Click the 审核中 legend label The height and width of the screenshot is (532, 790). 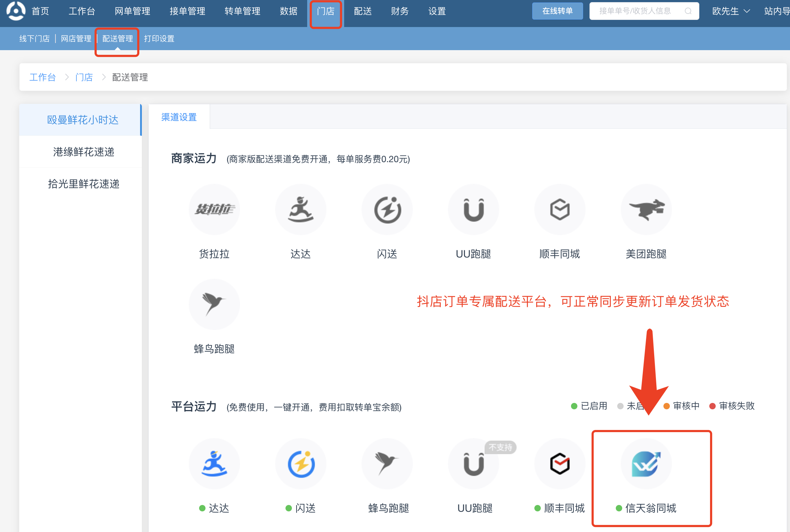(x=686, y=406)
